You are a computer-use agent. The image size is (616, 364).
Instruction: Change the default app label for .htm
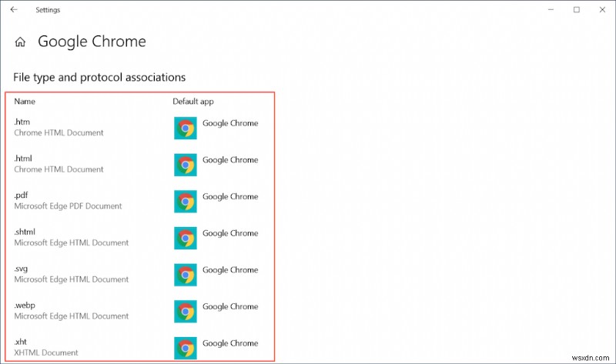click(x=230, y=123)
